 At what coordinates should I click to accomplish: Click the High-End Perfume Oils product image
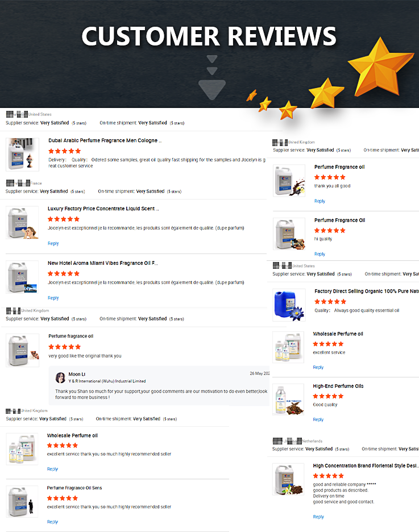click(x=288, y=400)
